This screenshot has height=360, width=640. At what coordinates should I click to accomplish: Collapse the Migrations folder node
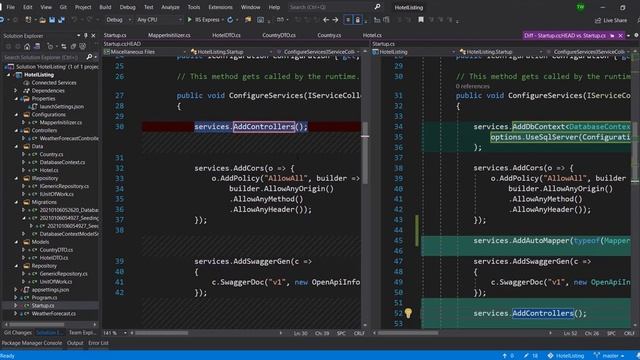tap(16, 202)
